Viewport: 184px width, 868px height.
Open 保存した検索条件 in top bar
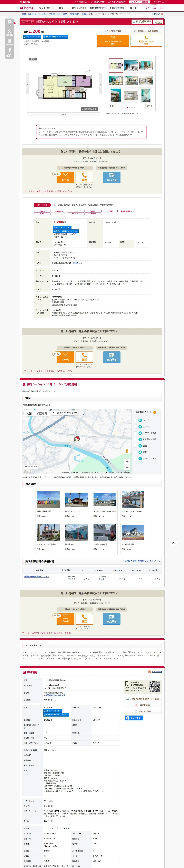(x=117, y=2)
